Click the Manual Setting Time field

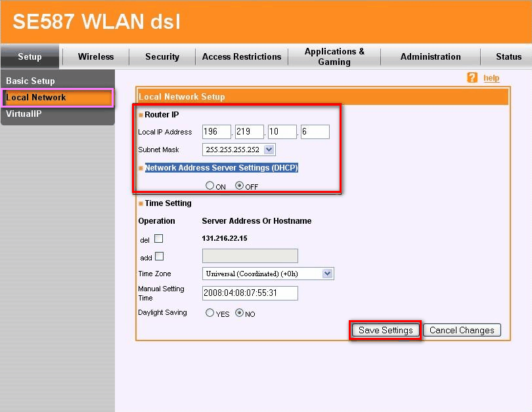click(250, 293)
